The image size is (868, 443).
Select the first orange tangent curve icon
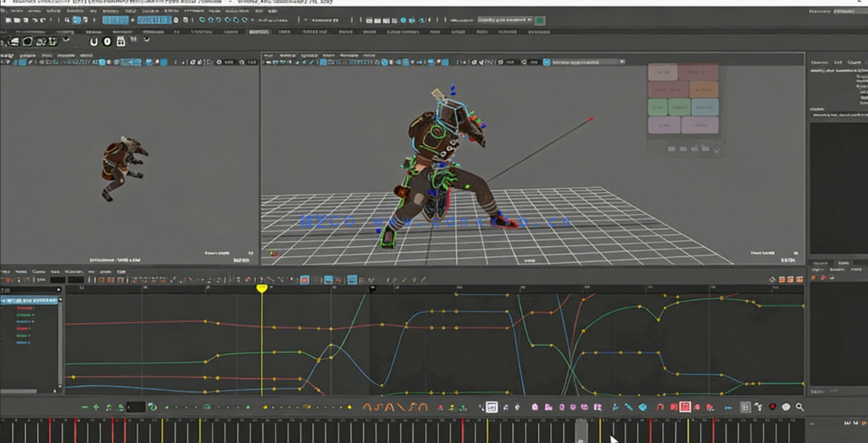[x=367, y=407]
